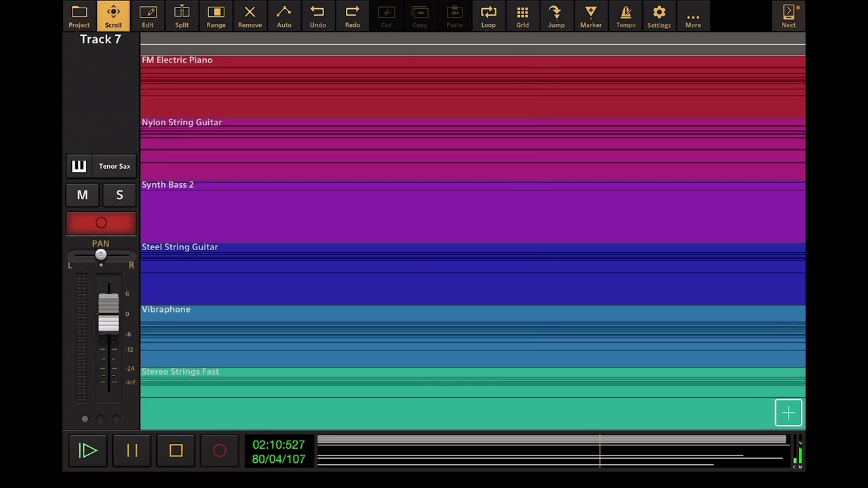
Task: Arm Track 7 red record button
Action: coord(101,223)
